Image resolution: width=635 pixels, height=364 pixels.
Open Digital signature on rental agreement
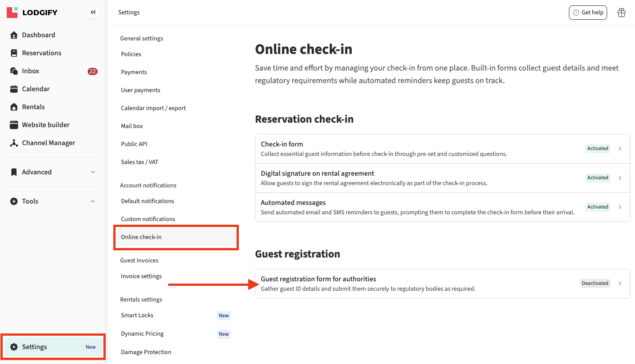(317, 173)
